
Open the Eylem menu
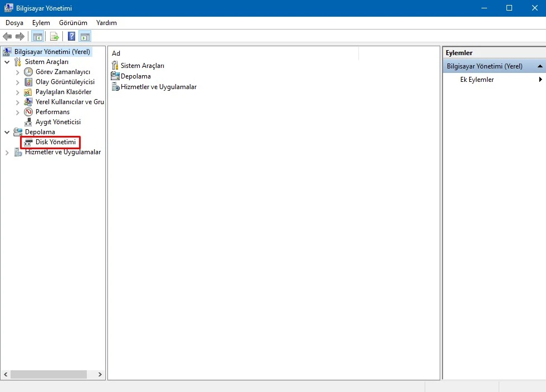click(x=41, y=23)
